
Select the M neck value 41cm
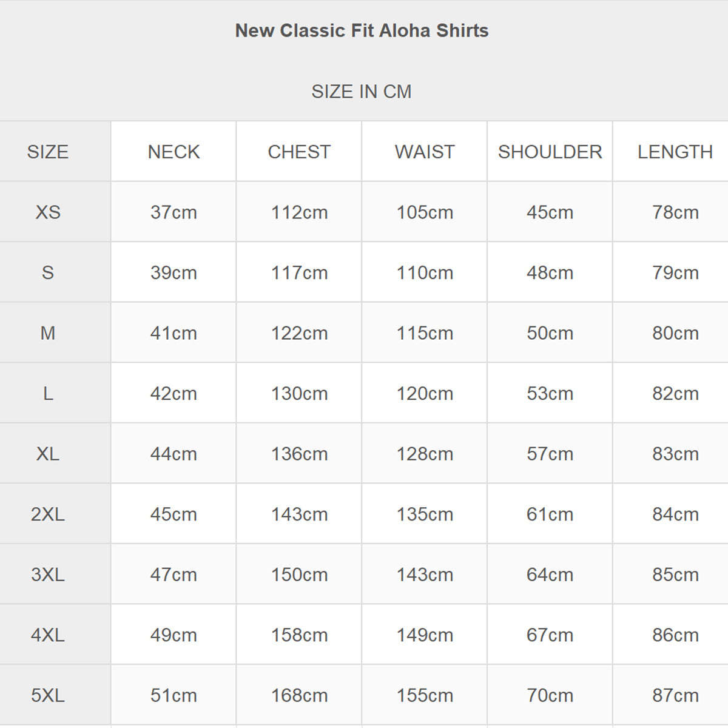click(174, 333)
